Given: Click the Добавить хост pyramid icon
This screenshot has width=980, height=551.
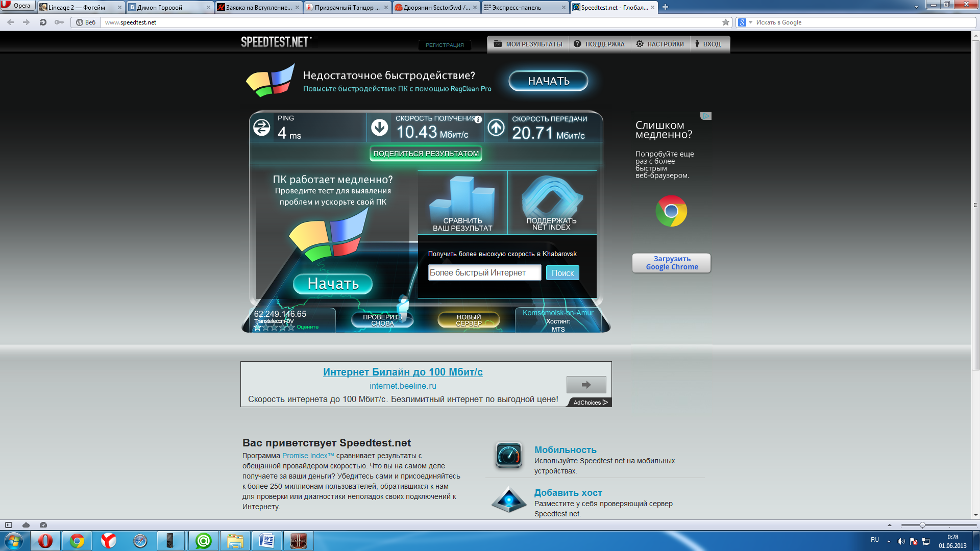Looking at the screenshot, I should [x=508, y=499].
